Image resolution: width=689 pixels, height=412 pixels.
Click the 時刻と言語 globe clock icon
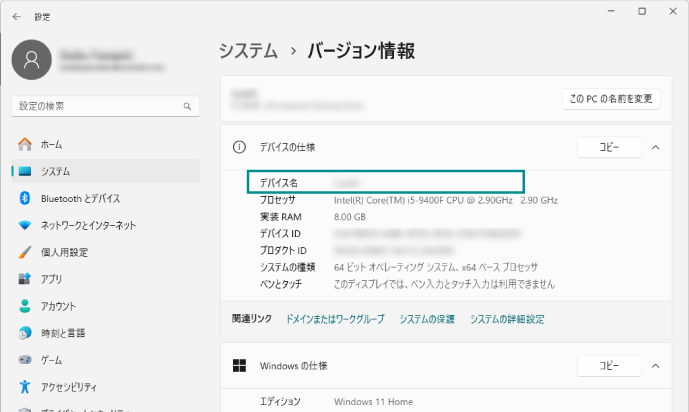coord(24,333)
